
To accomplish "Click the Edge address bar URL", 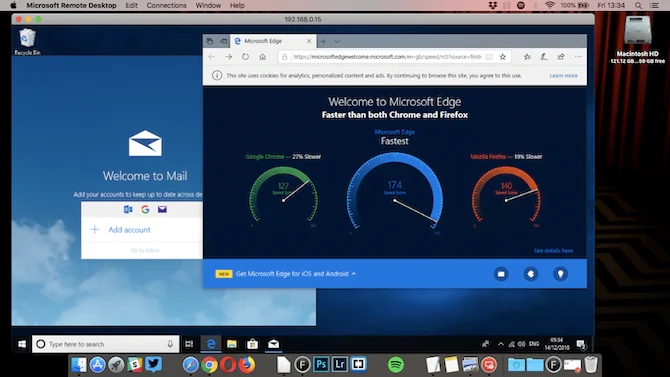I will [387, 57].
